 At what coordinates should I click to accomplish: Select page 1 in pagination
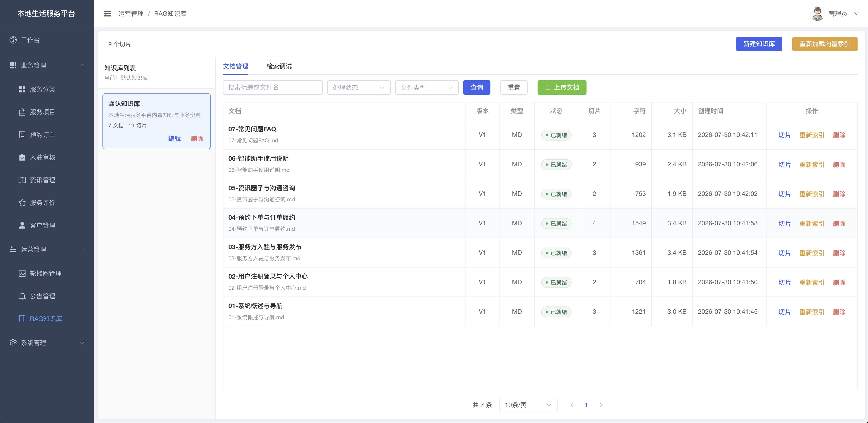click(x=586, y=405)
